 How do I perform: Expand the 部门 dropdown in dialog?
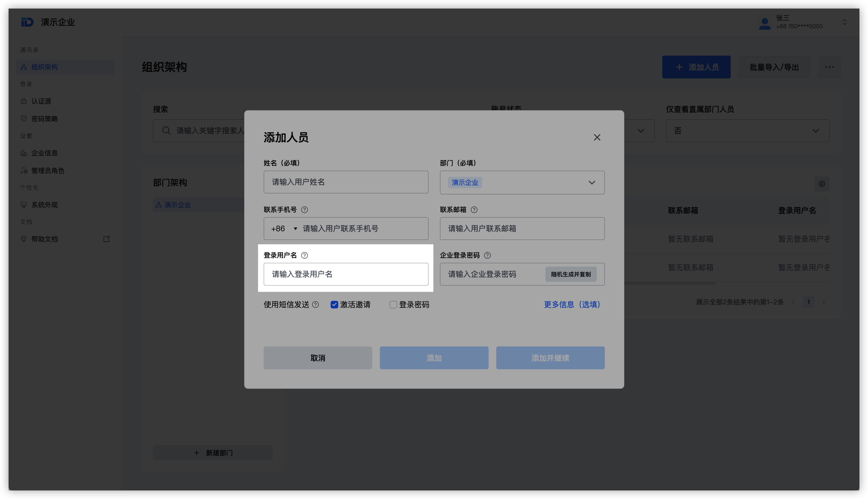pos(522,182)
